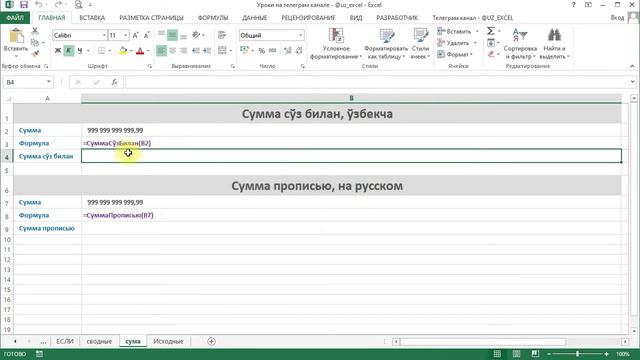Screen dimensions: 640x360
Task: Click the percent style icon
Action: tap(262, 51)
